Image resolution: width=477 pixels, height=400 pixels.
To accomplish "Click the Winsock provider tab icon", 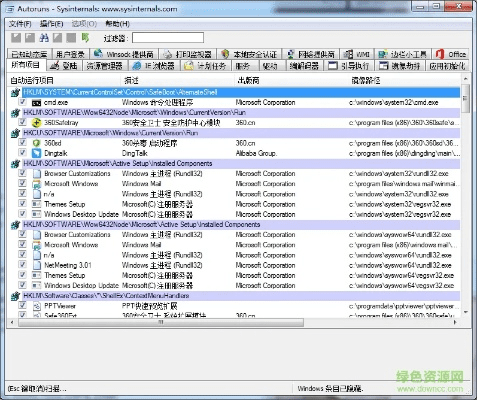I will click(98, 53).
